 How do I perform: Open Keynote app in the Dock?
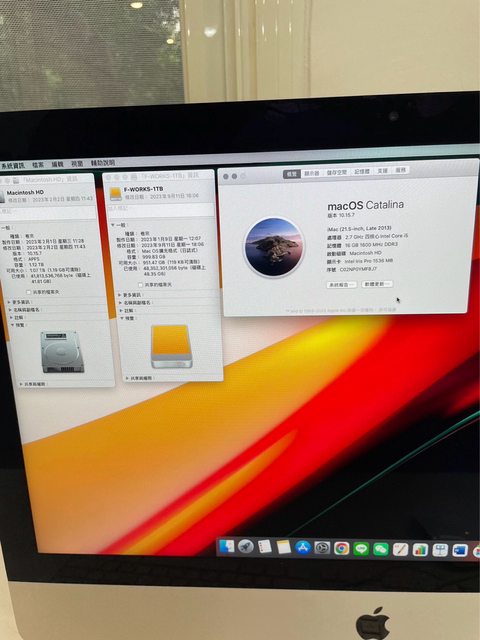point(440,550)
